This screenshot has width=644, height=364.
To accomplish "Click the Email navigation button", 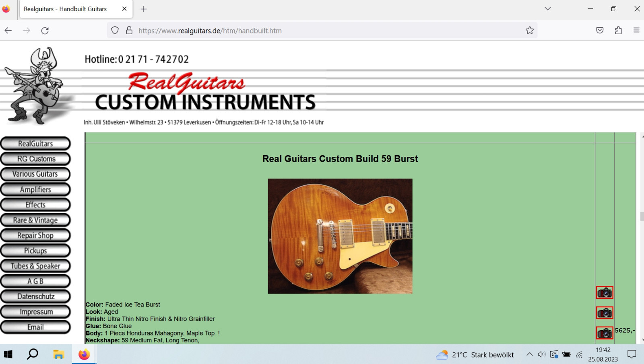I will point(35,327).
